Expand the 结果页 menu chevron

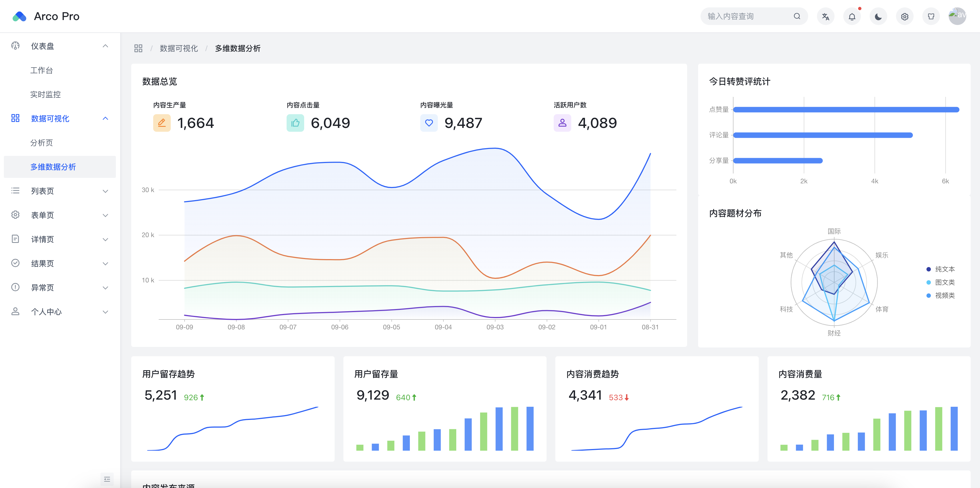click(x=105, y=263)
